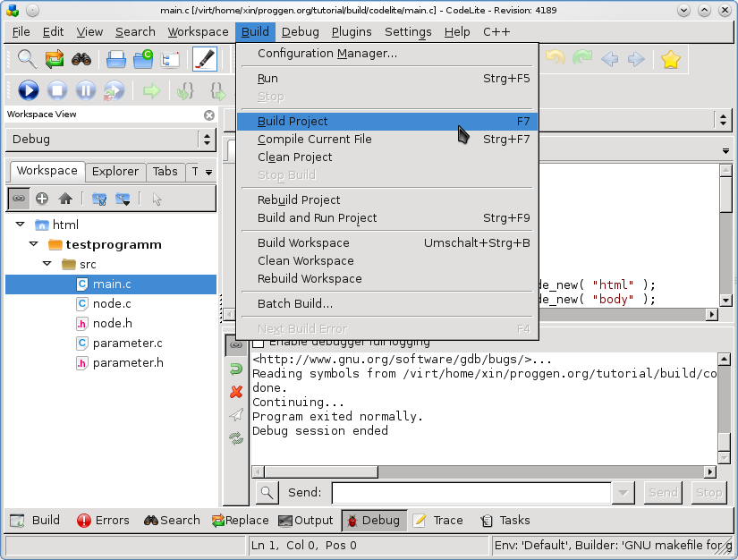
Task: Click the highlighter pen toolbar icon
Action: [x=205, y=60]
